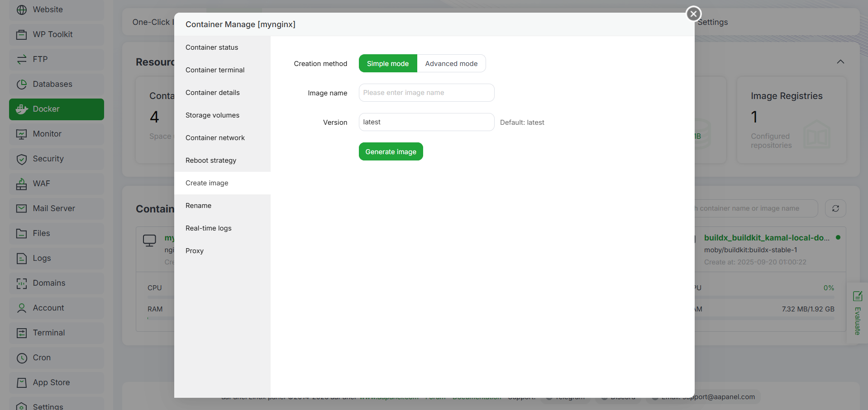Click the Account person icon
This screenshot has height=410, width=868.
tap(21, 308)
